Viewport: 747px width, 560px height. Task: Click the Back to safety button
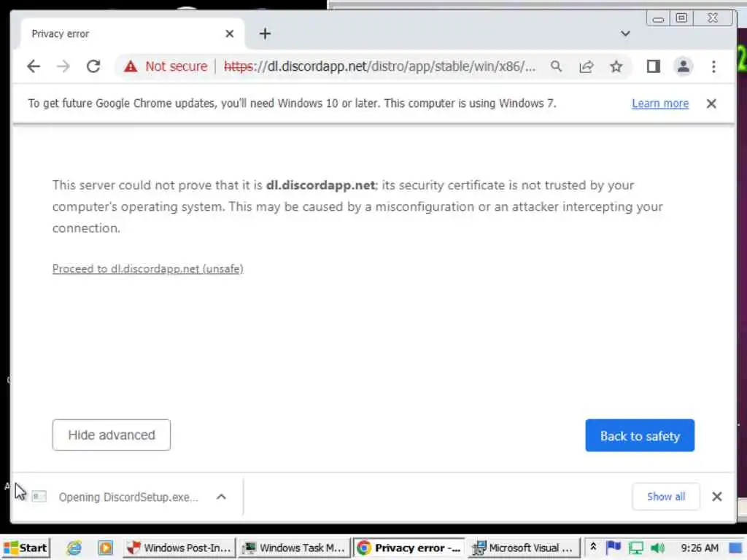640,436
